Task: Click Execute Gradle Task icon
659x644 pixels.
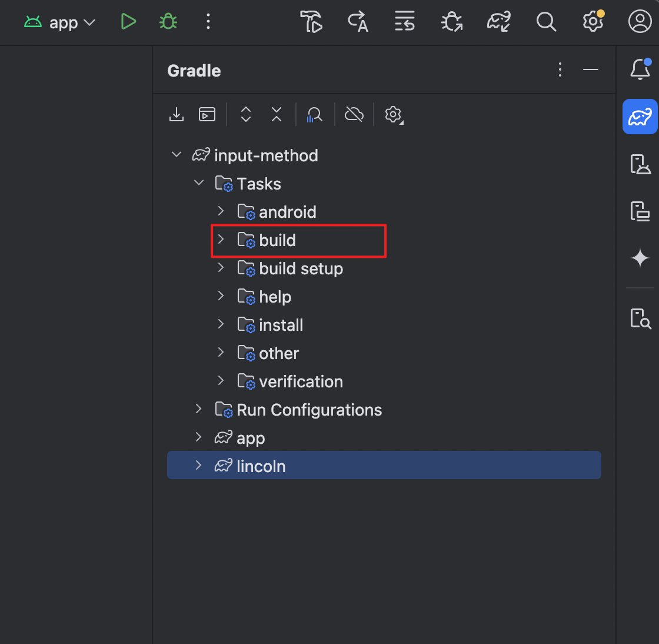Action: [207, 114]
